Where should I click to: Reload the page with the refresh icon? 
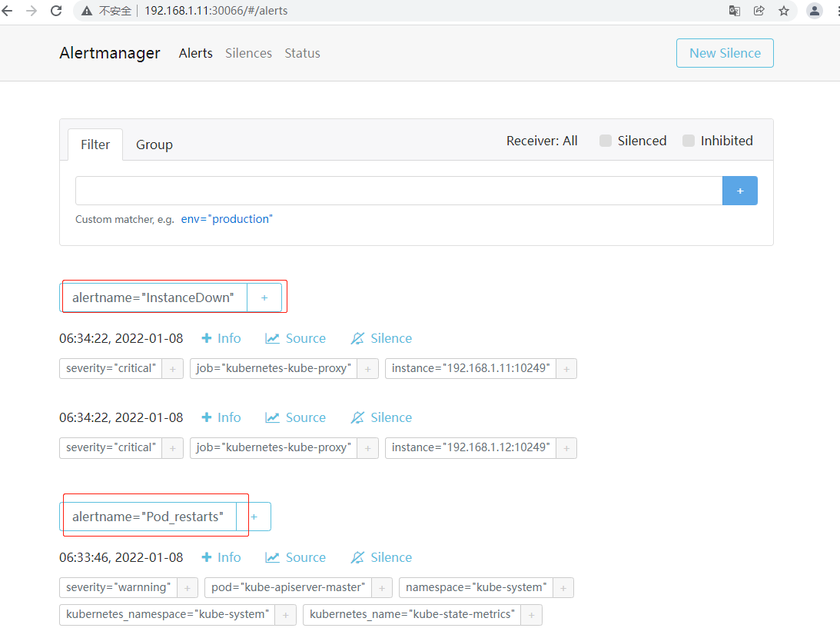pos(56,11)
